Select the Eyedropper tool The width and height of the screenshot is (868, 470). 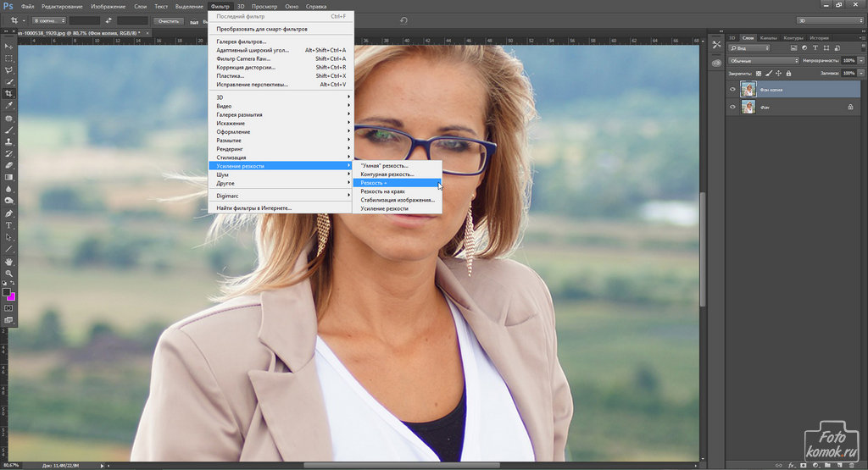(8, 105)
